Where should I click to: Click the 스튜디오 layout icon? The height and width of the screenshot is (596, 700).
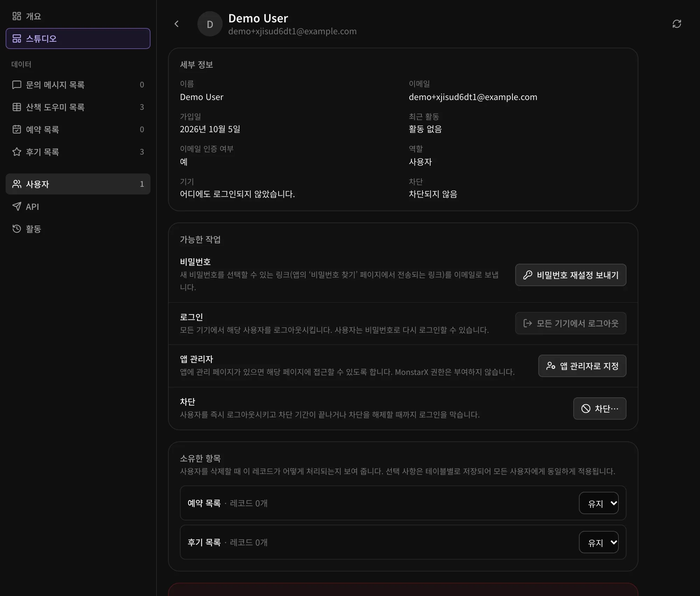(17, 38)
